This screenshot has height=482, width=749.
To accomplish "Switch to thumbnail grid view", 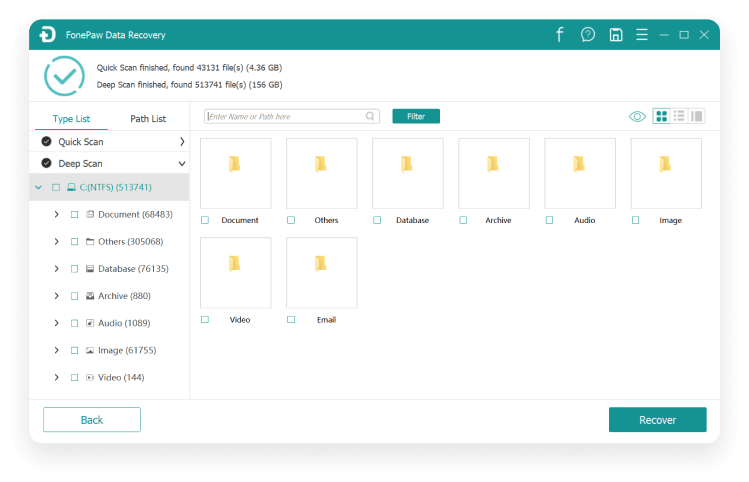I will coord(662,116).
